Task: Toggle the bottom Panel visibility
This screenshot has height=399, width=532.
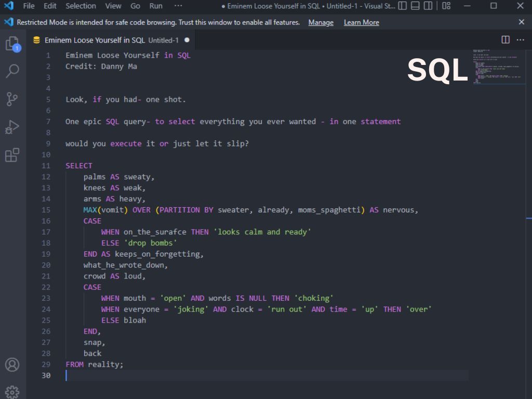Action: (x=416, y=6)
